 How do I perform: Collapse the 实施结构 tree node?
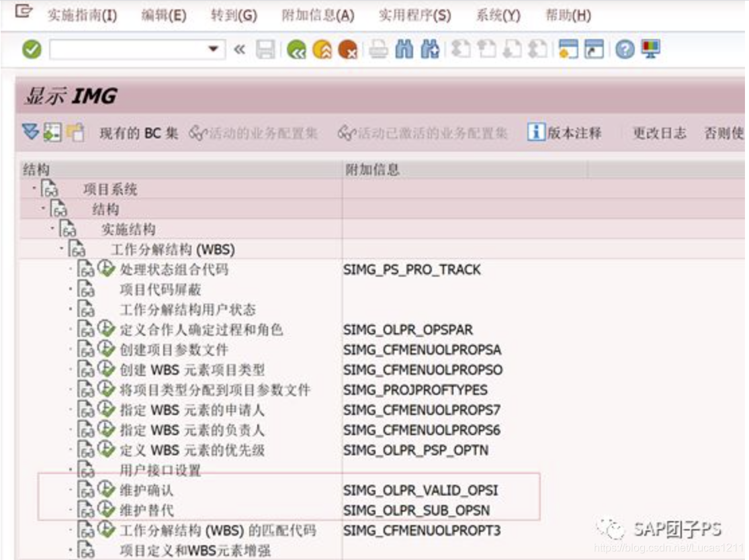(52, 228)
